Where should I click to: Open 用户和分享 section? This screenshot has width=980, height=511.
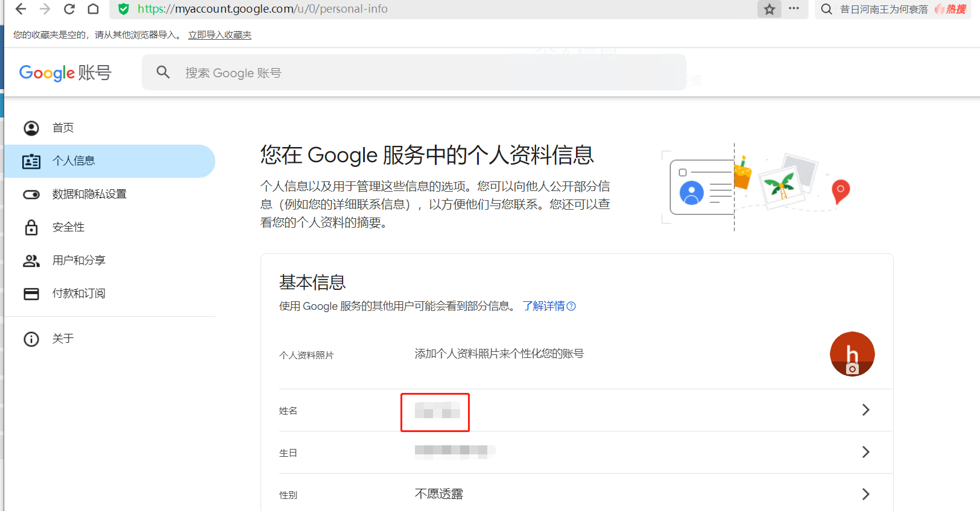tap(110, 260)
